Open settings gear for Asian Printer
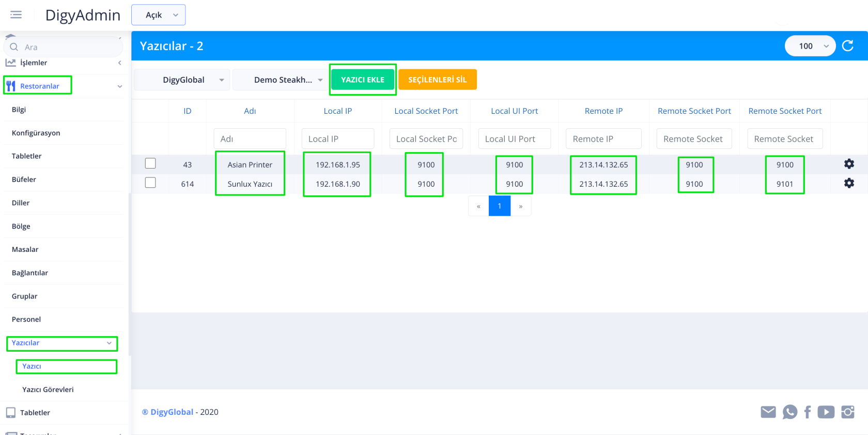Image resolution: width=868 pixels, height=435 pixels. (849, 164)
